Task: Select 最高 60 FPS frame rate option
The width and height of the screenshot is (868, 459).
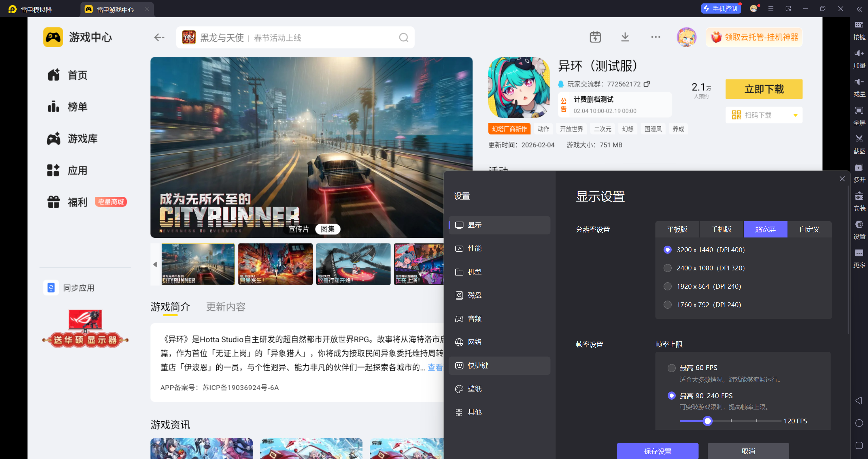Action: tap(671, 368)
